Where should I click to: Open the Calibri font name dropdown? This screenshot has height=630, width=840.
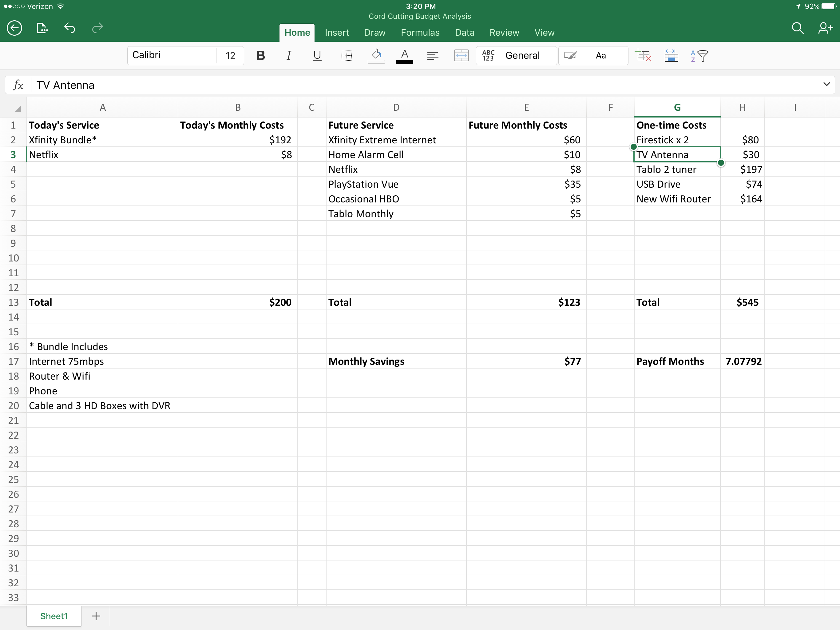[x=172, y=55]
